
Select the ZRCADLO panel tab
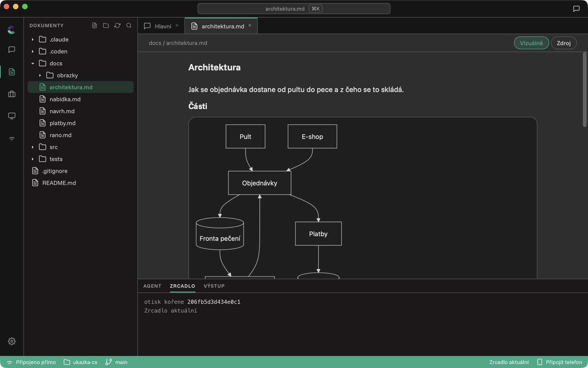(x=182, y=286)
